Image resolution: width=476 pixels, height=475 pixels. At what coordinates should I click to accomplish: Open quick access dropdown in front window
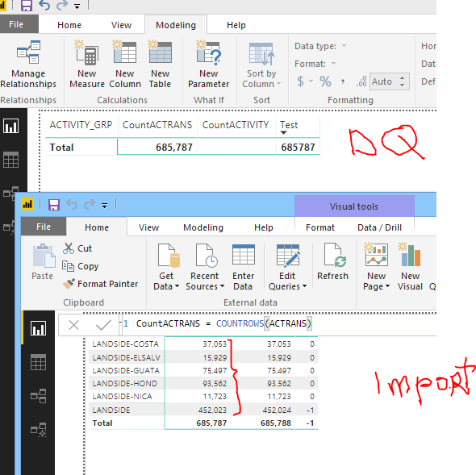[104, 206]
